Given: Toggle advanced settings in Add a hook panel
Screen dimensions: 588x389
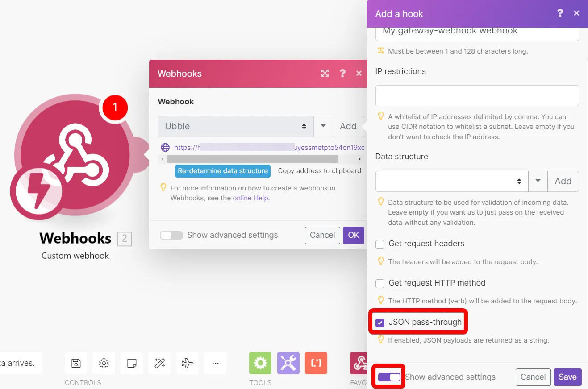Looking at the screenshot, I should tap(389, 377).
